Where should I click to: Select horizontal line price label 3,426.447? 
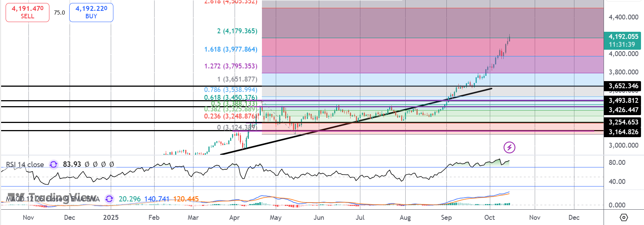(623, 110)
